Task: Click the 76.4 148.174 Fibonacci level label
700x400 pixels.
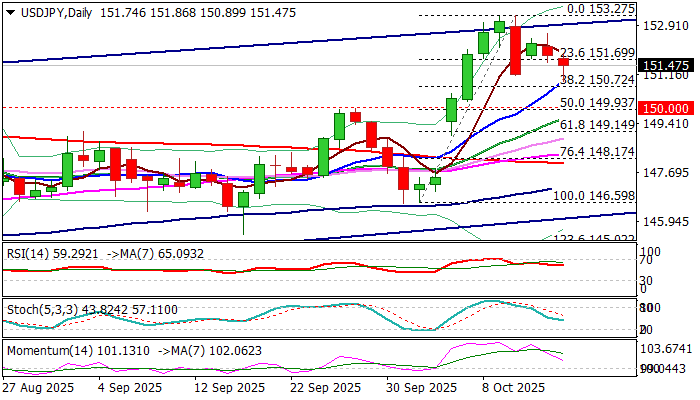Action: tap(596, 151)
